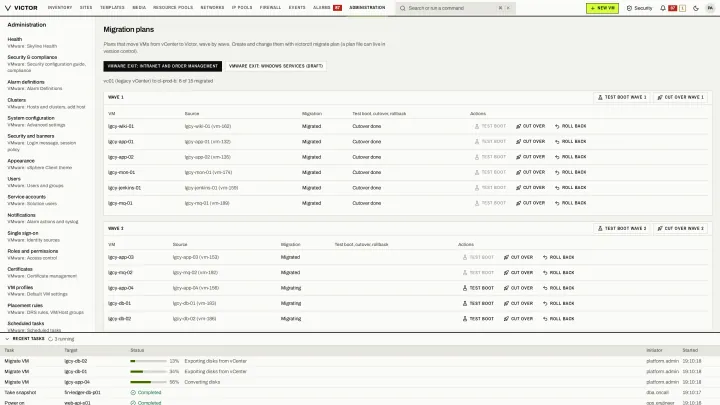Image resolution: width=720 pixels, height=405 pixels.
Task: Click the cut over icon for lgcy-mq-01
Action: [x=518, y=203]
